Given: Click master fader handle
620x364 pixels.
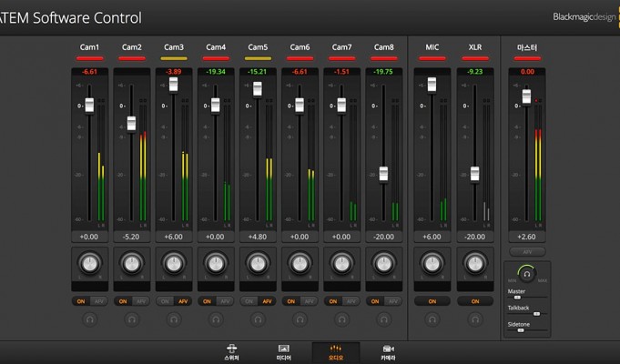Looking at the screenshot, I should pos(527,96).
